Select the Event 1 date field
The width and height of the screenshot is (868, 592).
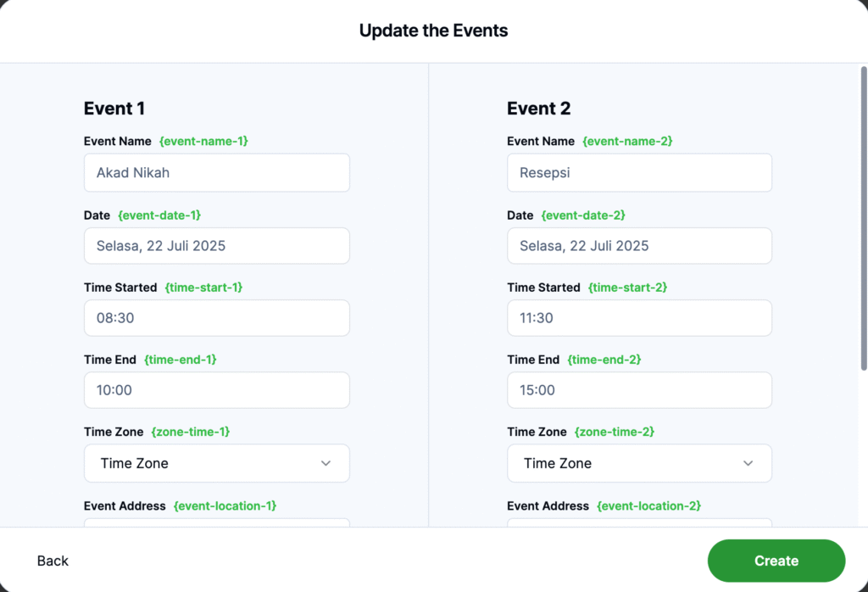(x=216, y=246)
